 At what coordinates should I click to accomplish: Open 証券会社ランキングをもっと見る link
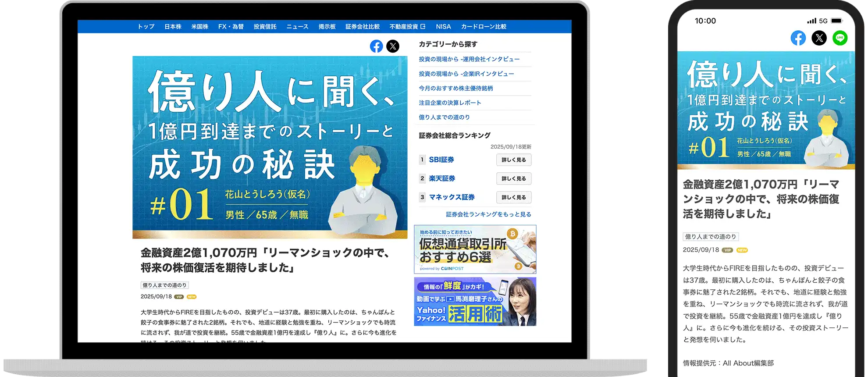488,214
